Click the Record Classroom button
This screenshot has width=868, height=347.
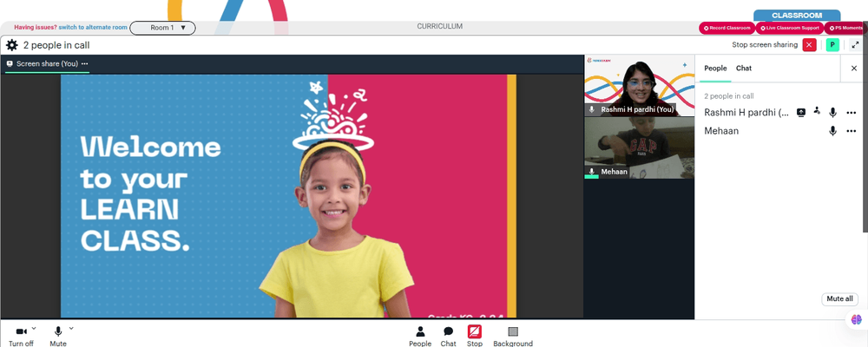[727, 28]
